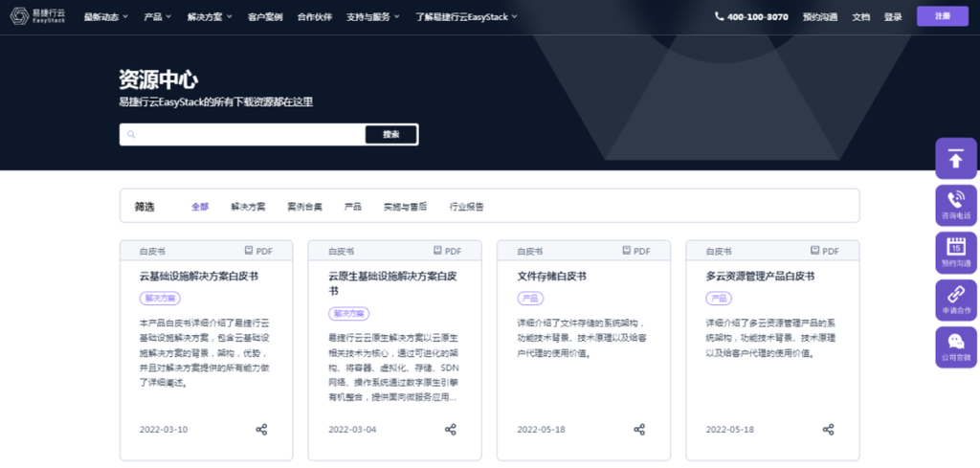The height and width of the screenshot is (468, 980).
Task: Click 预约沟通 in the header
Action: (x=820, y=17)
